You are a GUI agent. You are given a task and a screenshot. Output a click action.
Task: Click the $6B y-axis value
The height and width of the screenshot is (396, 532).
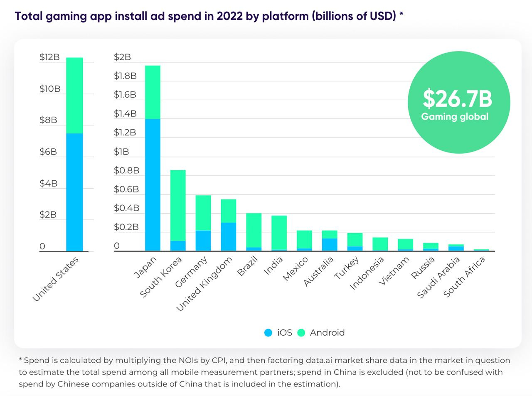pos(48,152)
